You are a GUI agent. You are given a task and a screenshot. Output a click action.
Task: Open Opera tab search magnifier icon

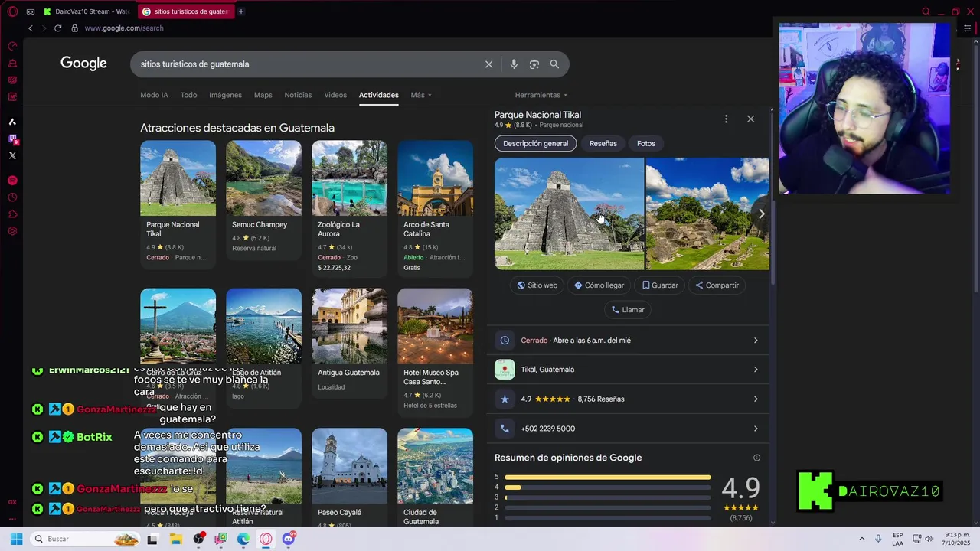click(x=926, y=11)
